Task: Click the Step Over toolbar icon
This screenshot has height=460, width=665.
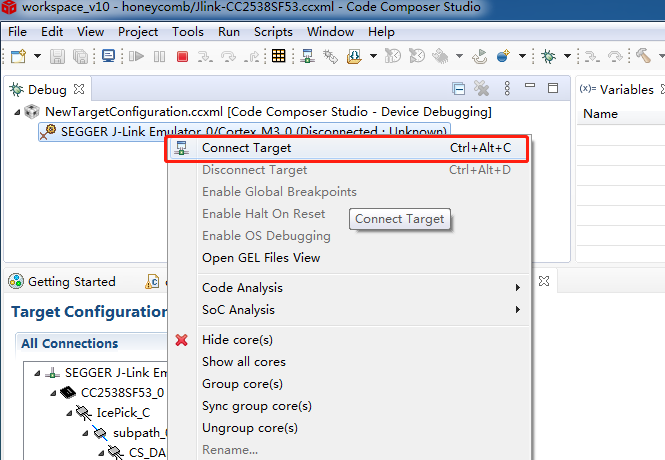Action: [228, 56]
